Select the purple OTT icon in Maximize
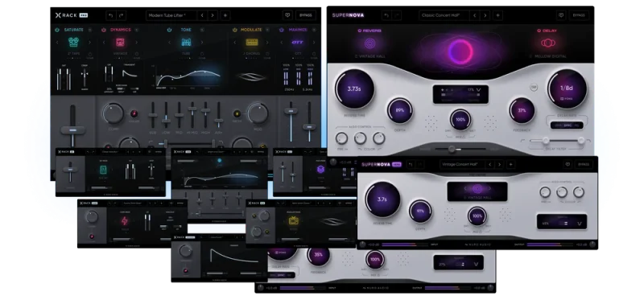 (297, 42)
